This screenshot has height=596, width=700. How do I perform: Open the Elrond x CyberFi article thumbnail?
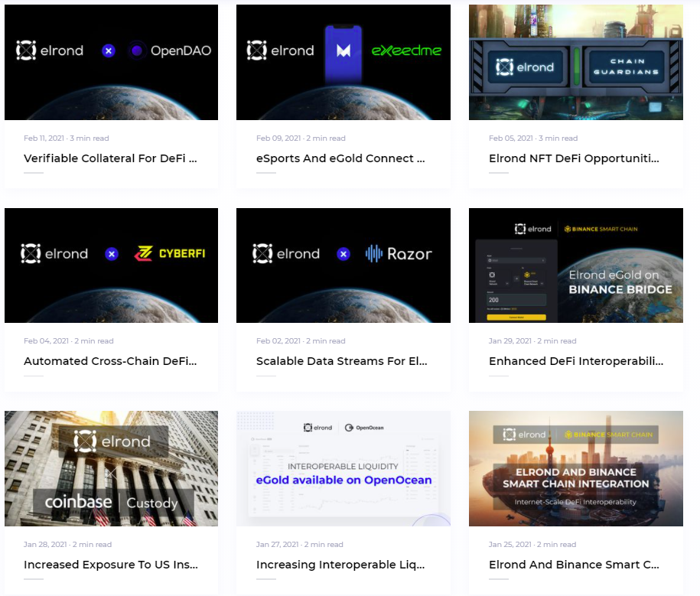coord(111,265)
